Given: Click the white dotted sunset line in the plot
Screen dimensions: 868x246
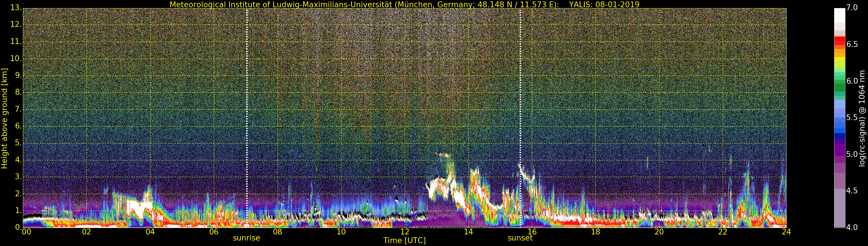Looking at the screenshot, I should coord(520,118).
